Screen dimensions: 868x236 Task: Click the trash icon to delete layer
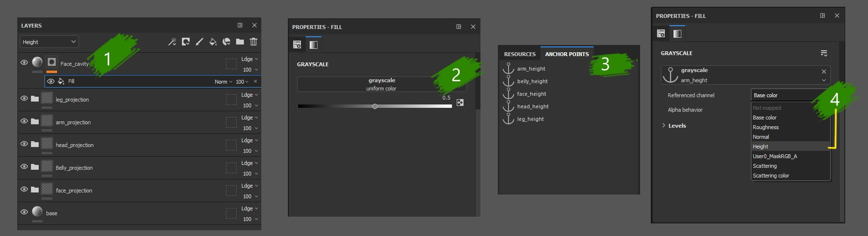point(254,42)
